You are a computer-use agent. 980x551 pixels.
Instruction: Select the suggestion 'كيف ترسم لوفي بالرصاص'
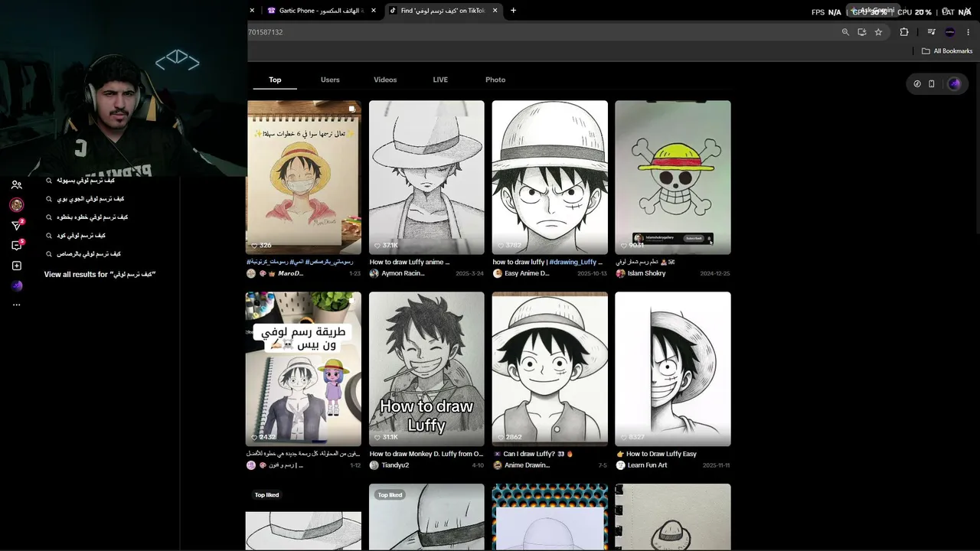coord(89,254)
